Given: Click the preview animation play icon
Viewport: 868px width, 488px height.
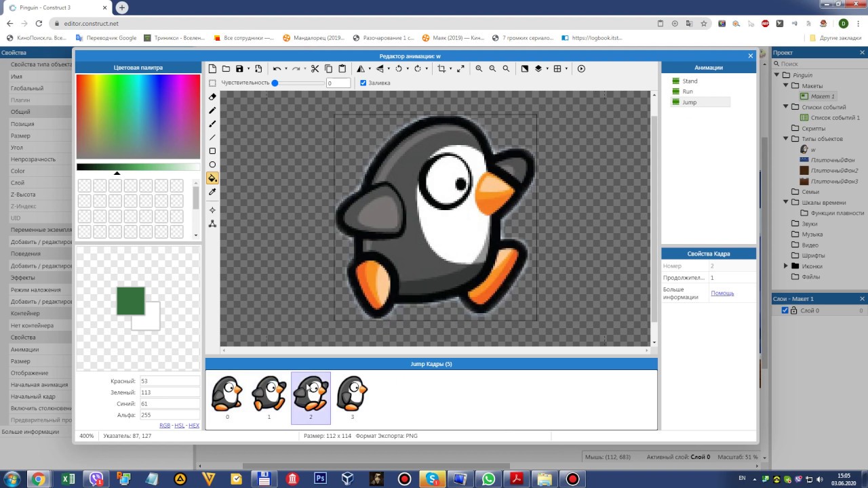Looking at the screenshot, I should coord(581,68).
